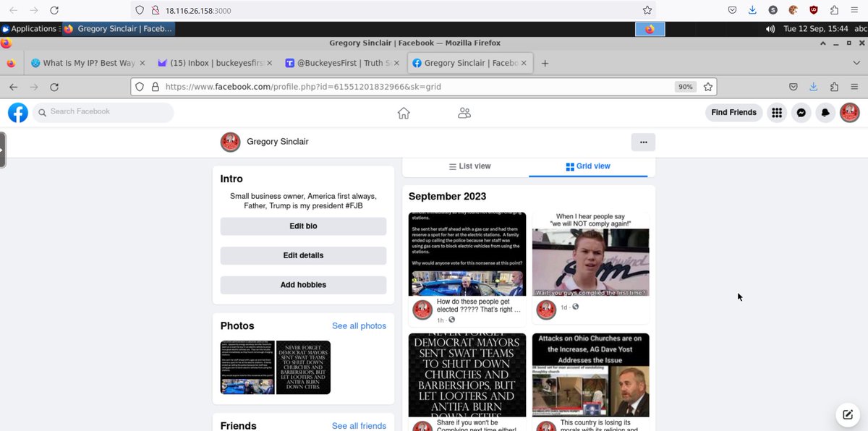The image size is (868, 431).
Task: Open inner Firefox Downloads arrow icon
Action: [814, 87]
